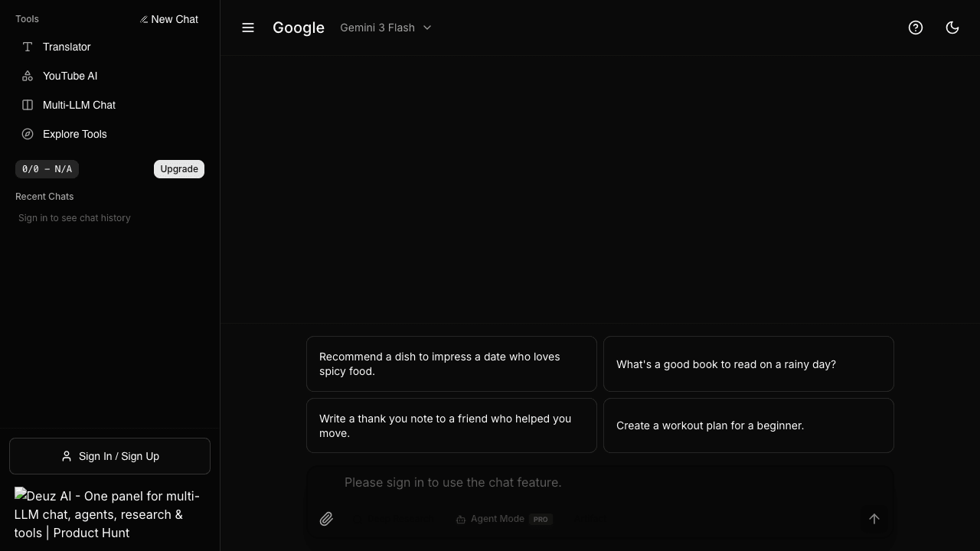The width and height of the screenshot is (980, 551).
Task: Click the chevron beside Gemini 3 Flash
Action: tap(427, 28)
